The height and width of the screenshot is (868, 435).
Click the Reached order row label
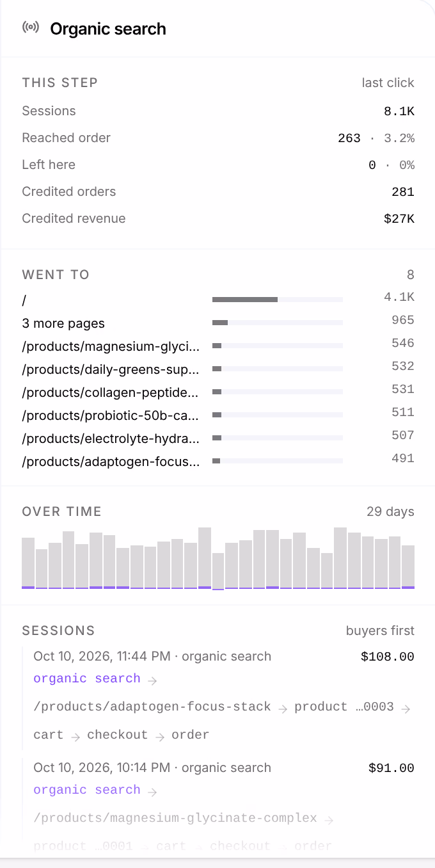point(66,138)
